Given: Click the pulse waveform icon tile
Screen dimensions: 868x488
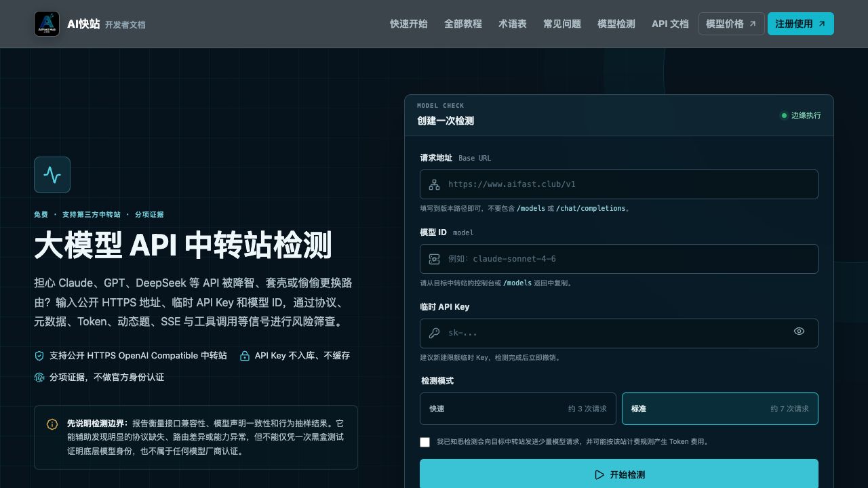Looking at the screenshot, I should coord(52,175).
